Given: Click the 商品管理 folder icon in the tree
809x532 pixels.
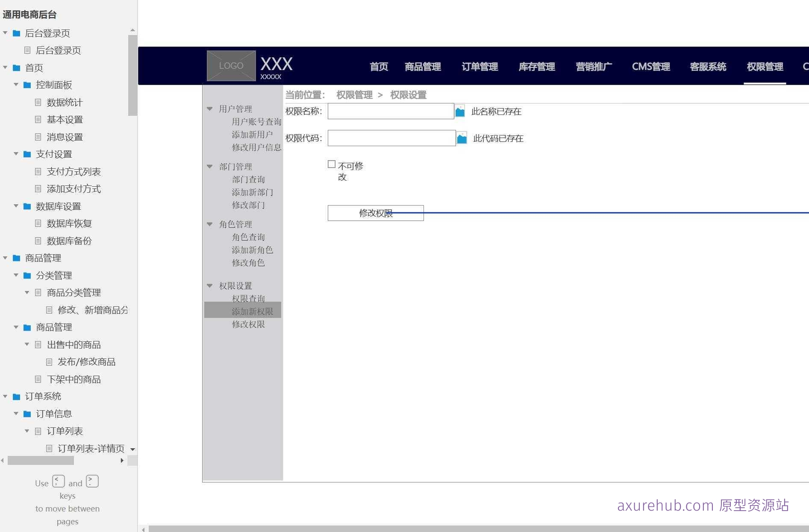Looking at the screenshot, I should pos(16,258).
